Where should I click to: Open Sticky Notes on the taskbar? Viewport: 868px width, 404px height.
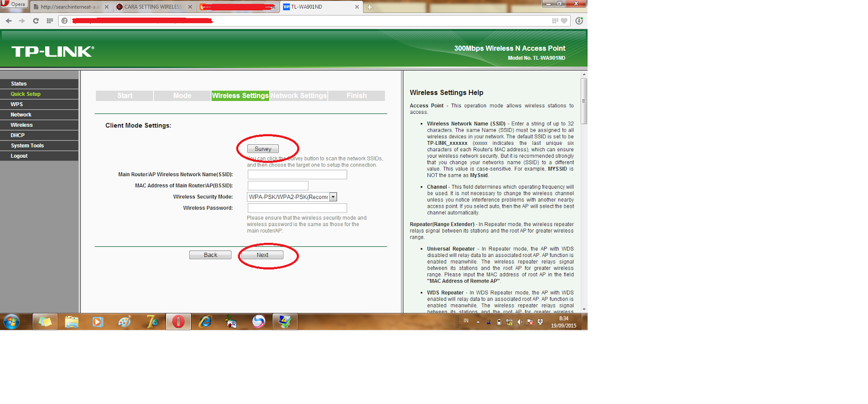[45, 322]
